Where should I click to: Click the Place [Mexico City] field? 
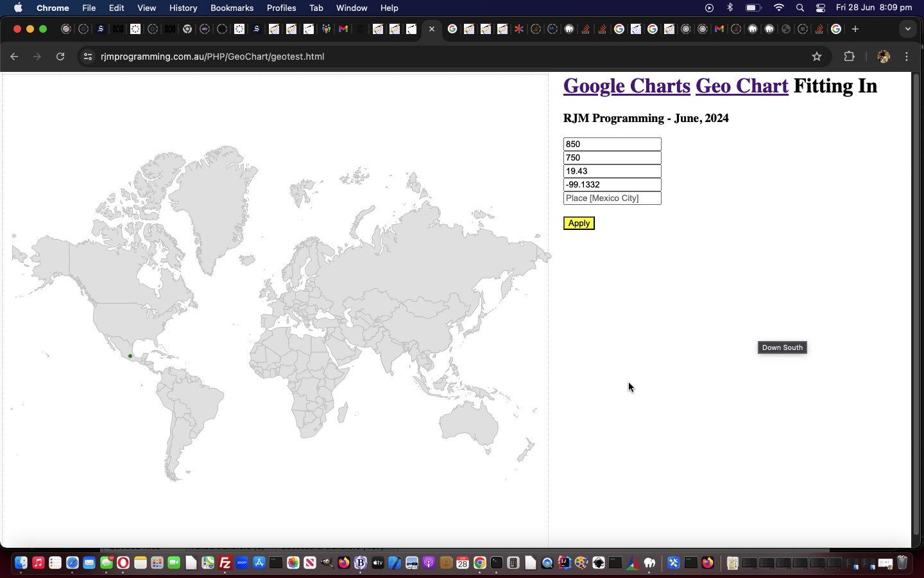pos(612,198)
